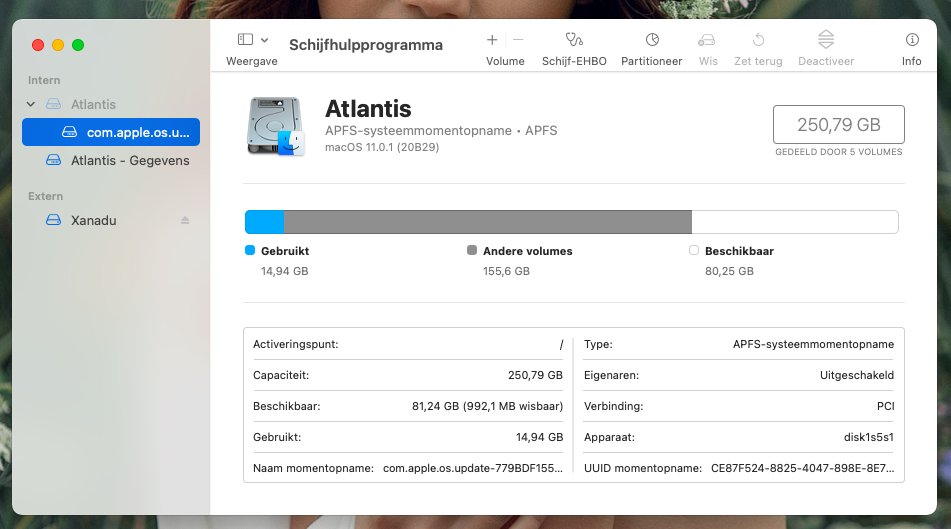Eject the Xanadu disk
The width and height of the screenshot is (951, 529).
point(185,220)
